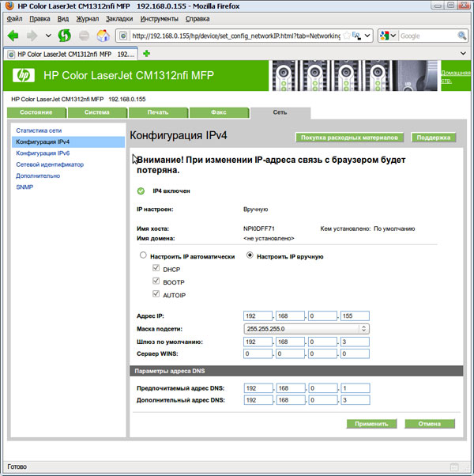The width and height of the screenshot is (474, 476).
Task: Open the subnet mask 255.255.255.0 combo box
Action: point(307,329)
